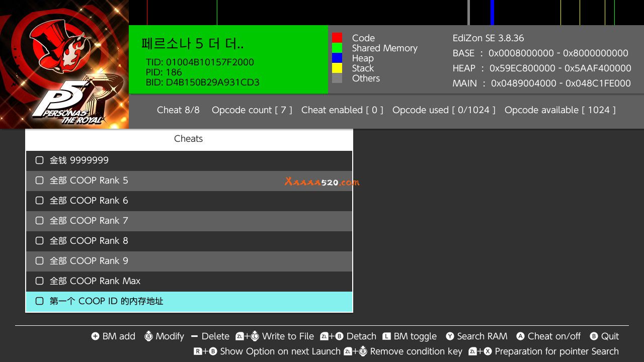Viewport: 644px width, 362px height.
Task: Click the ZL icon before Remove condition key
Action: (348, 351)
